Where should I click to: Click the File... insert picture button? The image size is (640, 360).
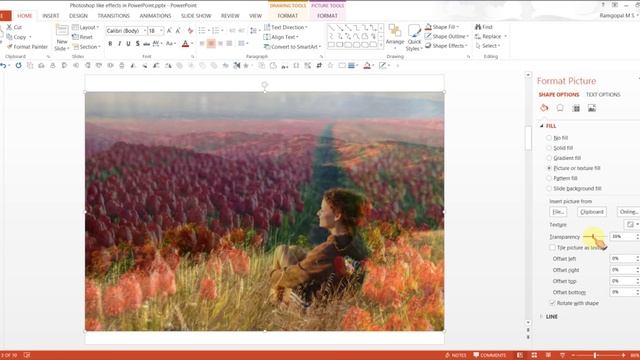point(558,212)
